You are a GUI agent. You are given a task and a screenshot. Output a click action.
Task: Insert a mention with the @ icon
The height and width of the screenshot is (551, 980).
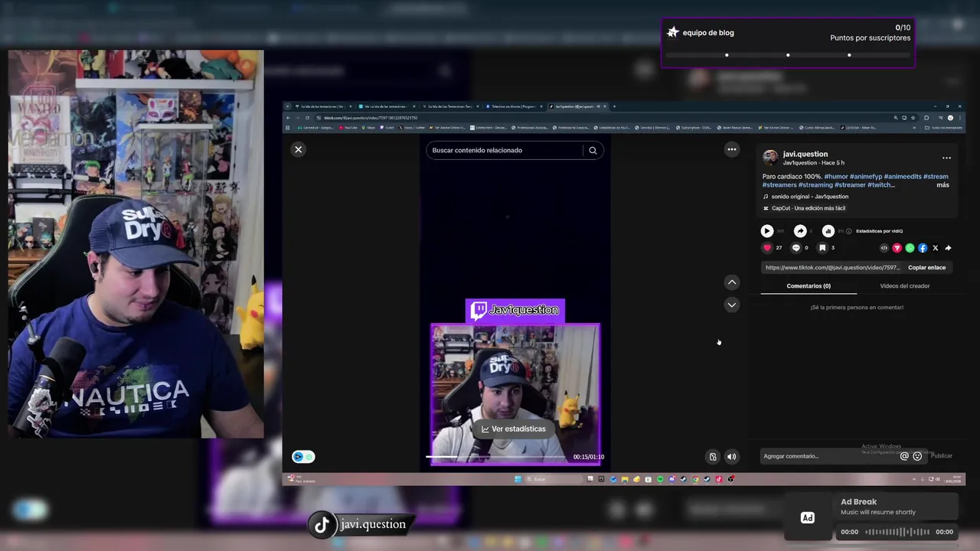click(904, 456)
